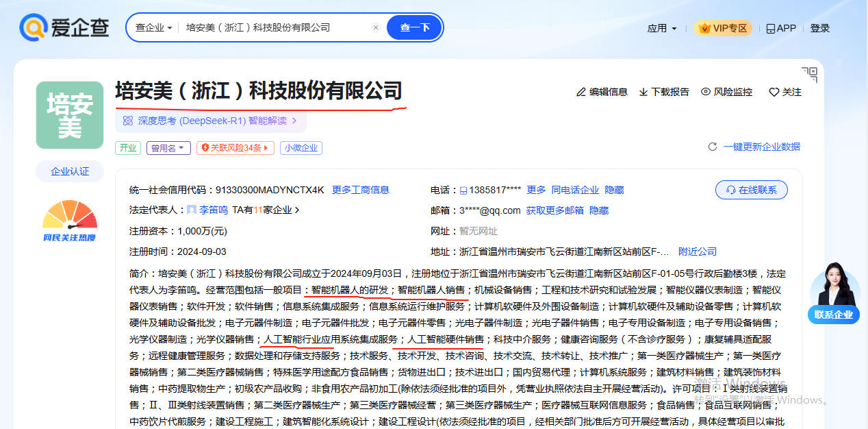
Task: Click the headset icon in 在线联系
Action: (x=730, y=190)
